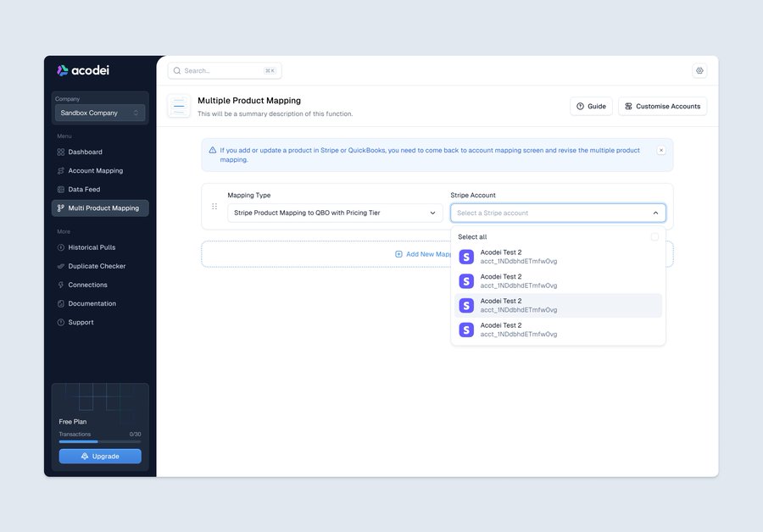Viewport: 763px width, 532px height.
Task: Focus the Search field
Action: [225, 70]
